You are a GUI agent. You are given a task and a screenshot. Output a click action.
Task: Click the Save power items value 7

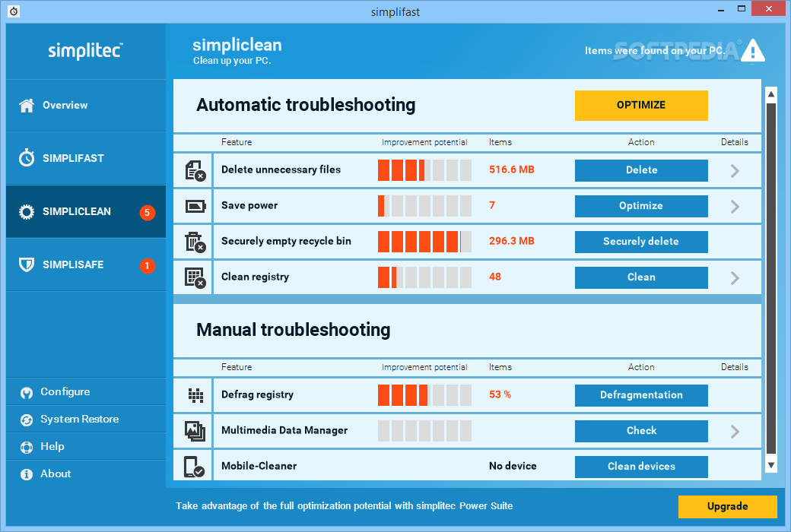pos(492,206)
